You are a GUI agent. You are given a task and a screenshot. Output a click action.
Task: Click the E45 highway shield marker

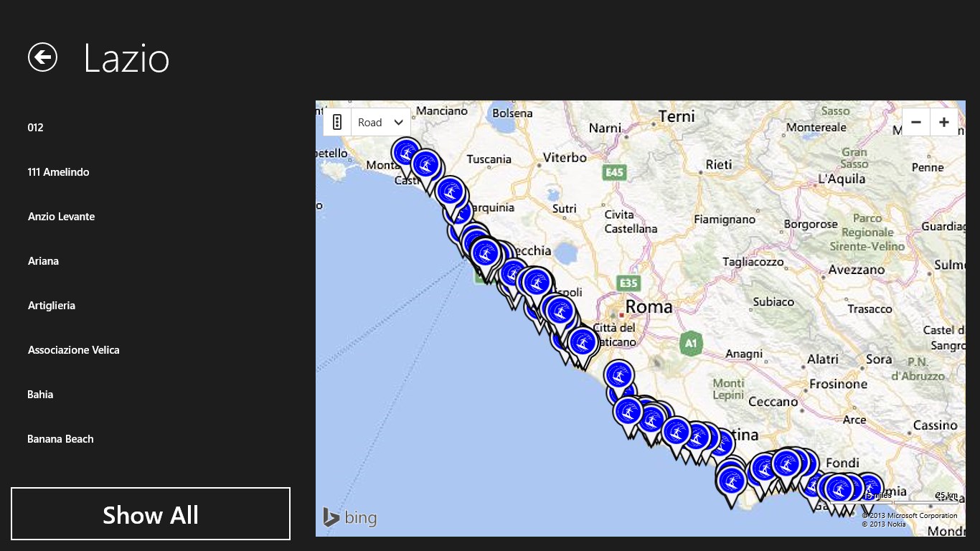coord(615,172)
